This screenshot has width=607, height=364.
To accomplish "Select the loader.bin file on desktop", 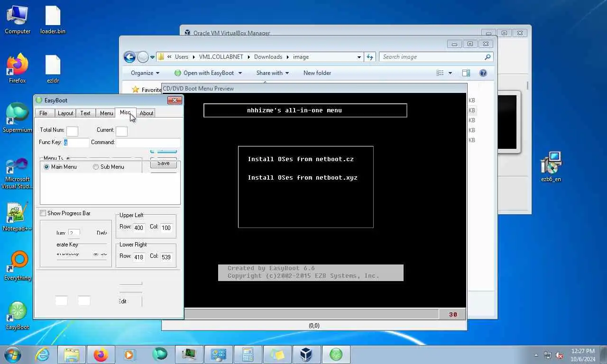I will tap(53, 20).
